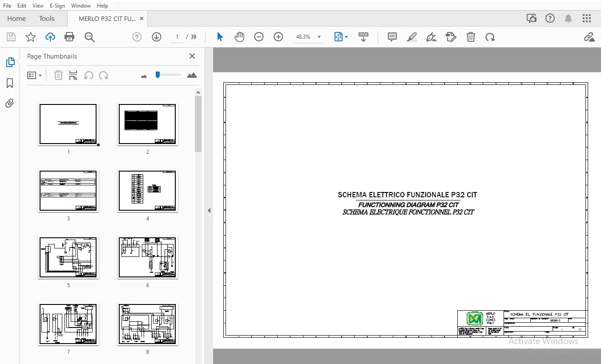Share a link to the file
Viewport: 601px width, 364px height.
pyautogui.click(x=589, y=37)
